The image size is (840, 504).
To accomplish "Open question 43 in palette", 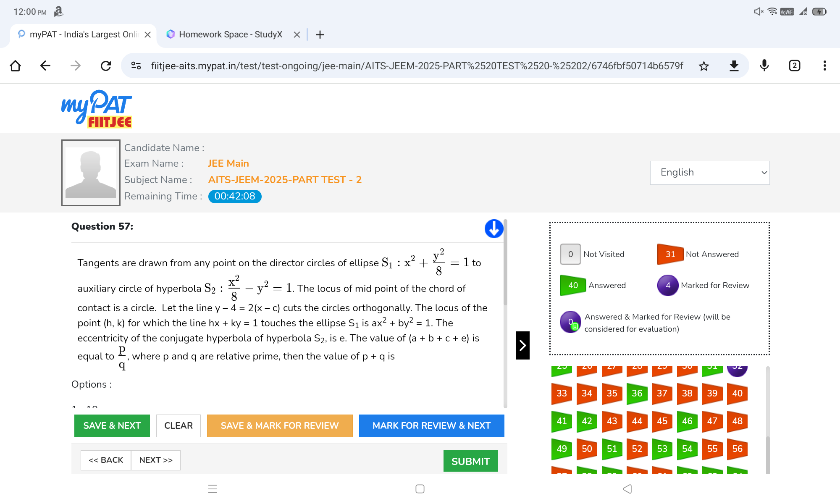I will pyautogui.click(x=612, y=421).
